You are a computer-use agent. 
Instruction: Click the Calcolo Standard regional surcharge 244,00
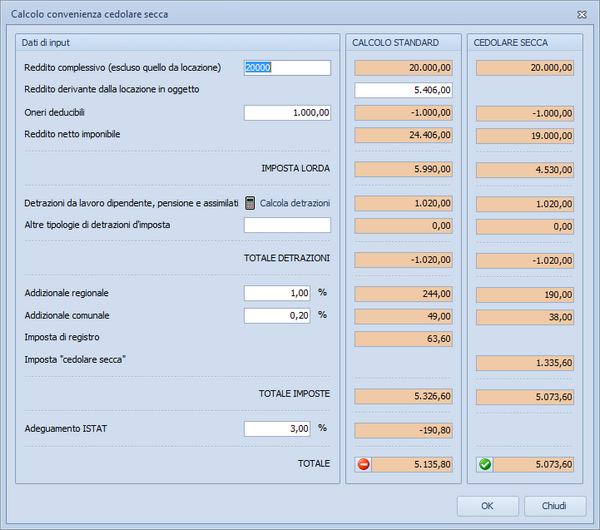403,294
